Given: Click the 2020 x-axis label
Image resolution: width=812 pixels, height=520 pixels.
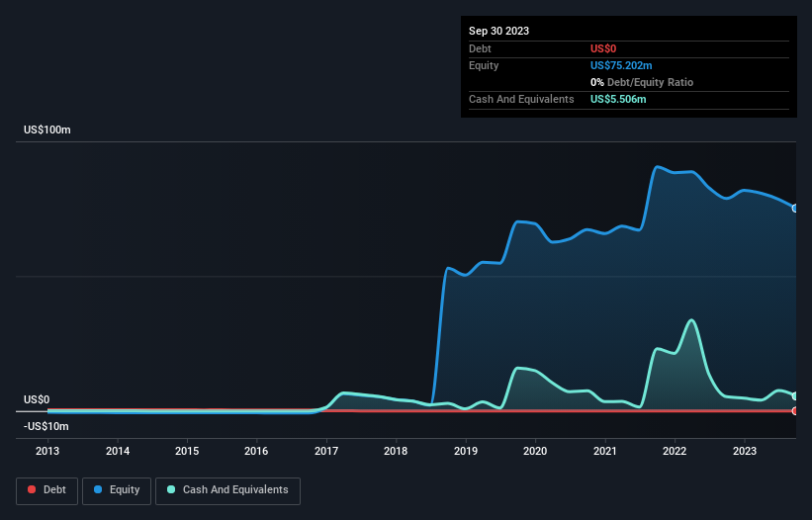Looking at the screenshot, I should click(535, 451).
